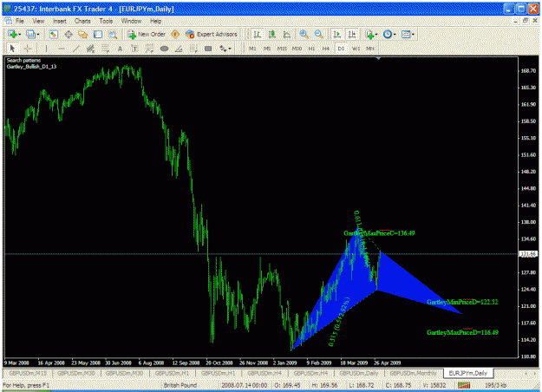Viewport: 542px width, 392px height.
Task: Switch chart to Bar Chart mode
Action: (x=257, y=34)
